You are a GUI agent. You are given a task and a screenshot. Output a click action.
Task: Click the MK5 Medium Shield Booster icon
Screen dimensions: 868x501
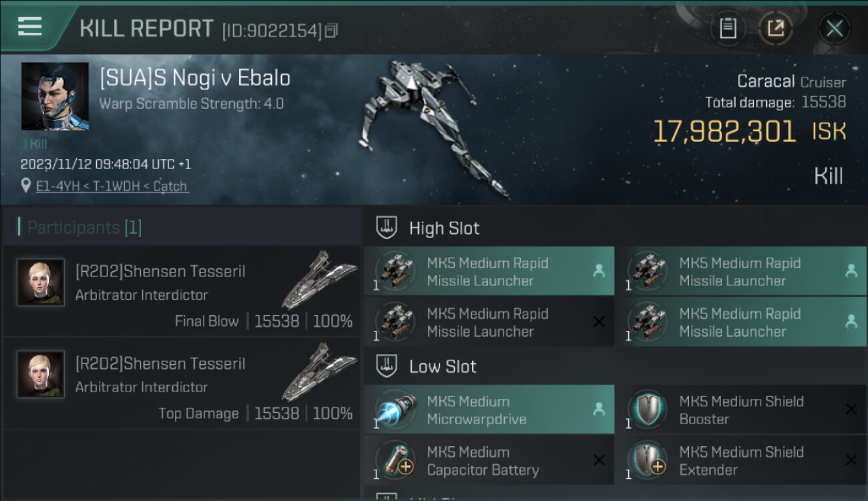(648, 409)
